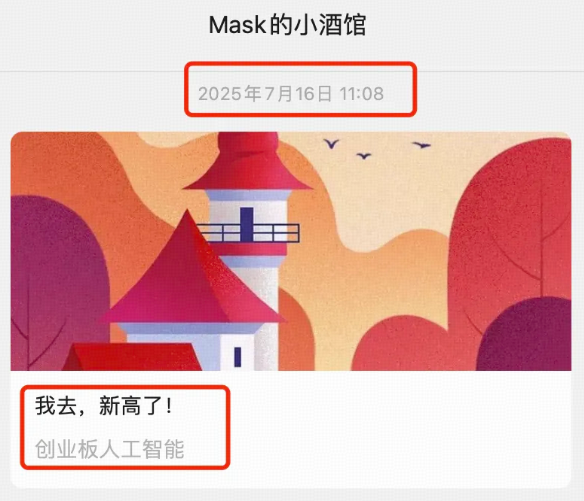Click empty white card area beside article title

[399, 428]
